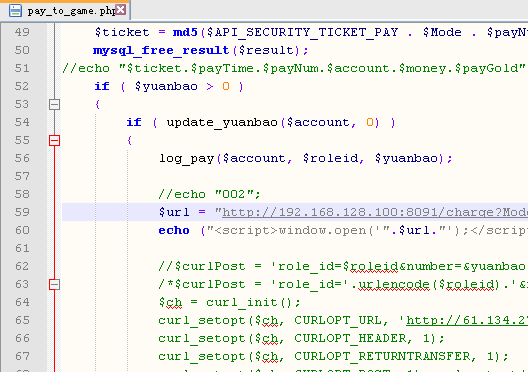
Task: Click line number 49 in the gutter
Action: click(22, 32)
